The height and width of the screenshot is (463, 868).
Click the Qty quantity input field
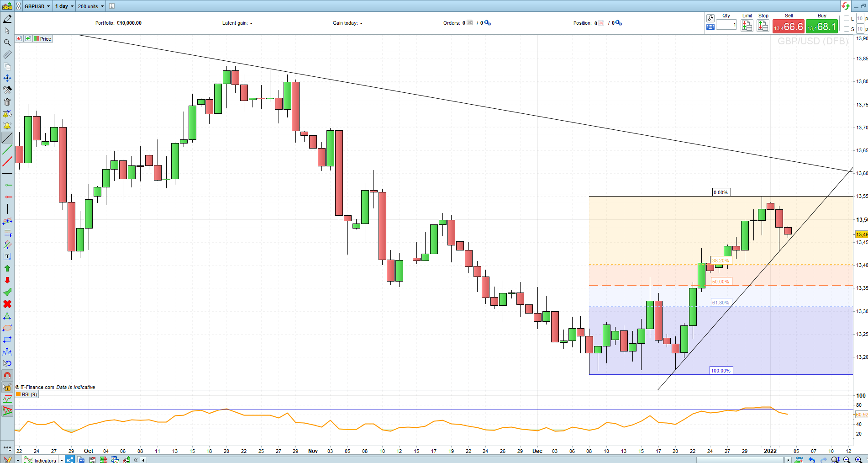coord(726,25)
